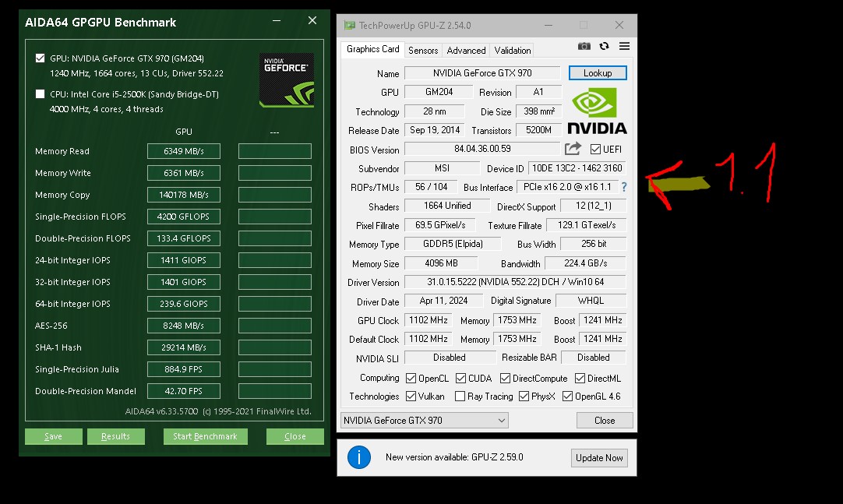Click the Resizable BAR field Disabled
The image size is (843, 504).
click(x=594, y=358)
